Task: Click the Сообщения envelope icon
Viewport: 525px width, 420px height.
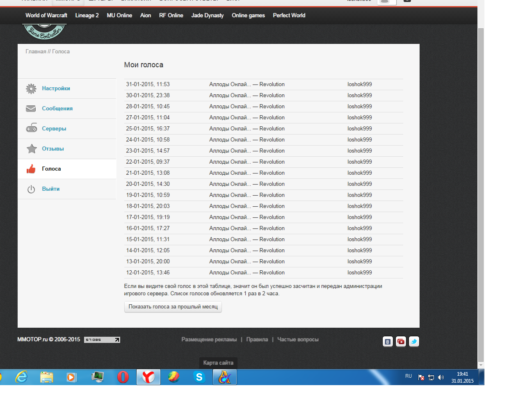Action: (31, 109)
